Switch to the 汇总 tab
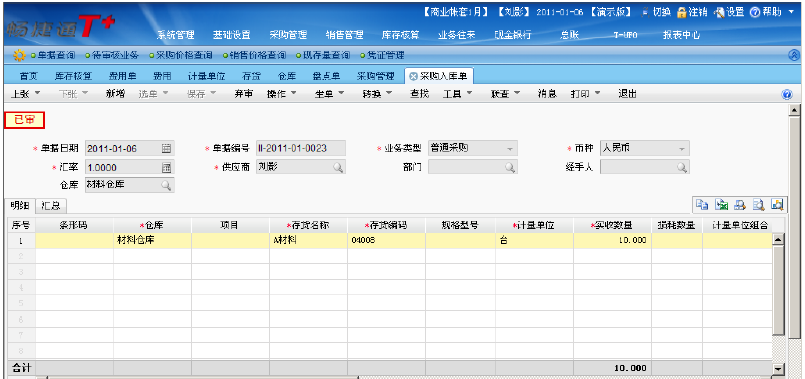Image resolution: width=805 pixels, height=379 pixels. coord(51,206)
